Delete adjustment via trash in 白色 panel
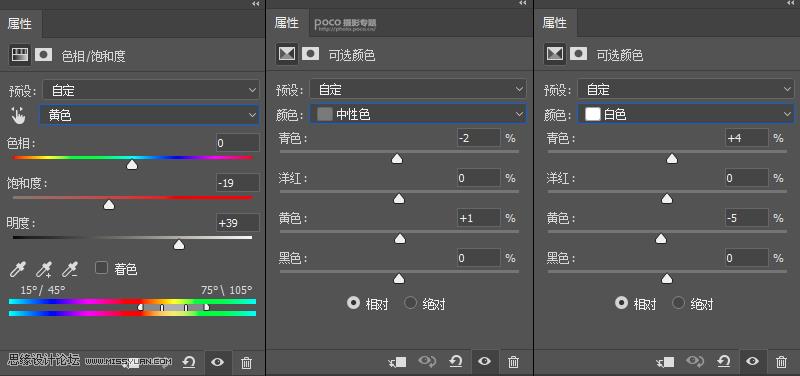The width and height of the screenshot is (800, 376). (x=781, y=362)
